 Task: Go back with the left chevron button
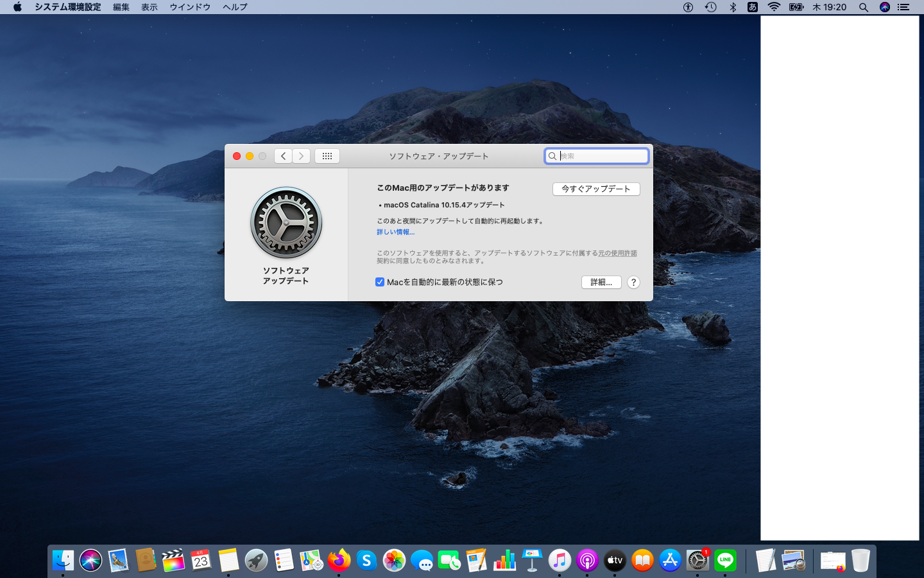[284, 156]
